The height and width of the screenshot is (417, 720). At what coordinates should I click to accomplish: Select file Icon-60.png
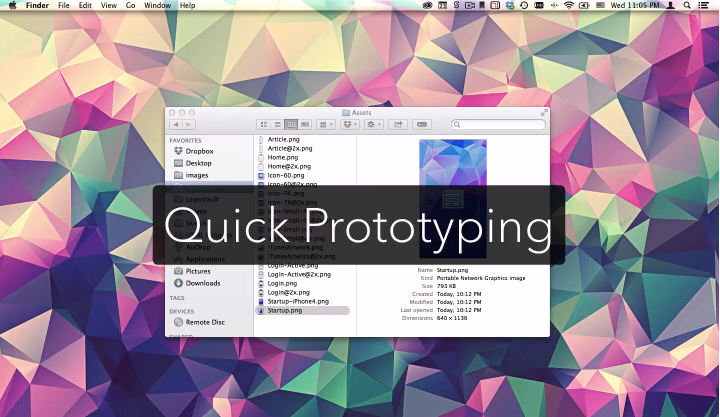coord(286,175)
